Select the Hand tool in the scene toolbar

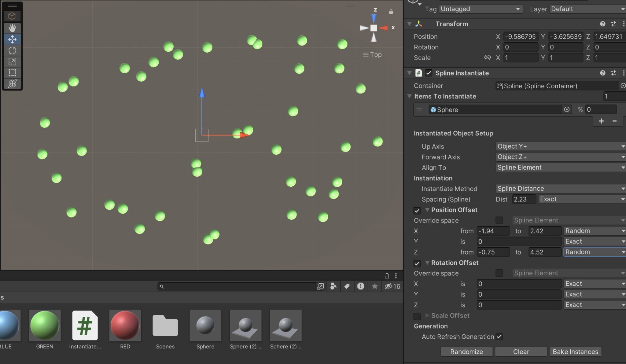(12, 28)
